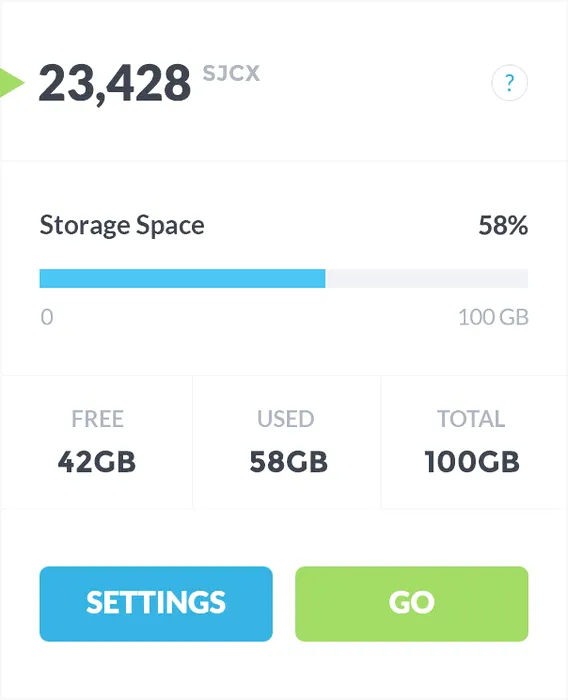
Task: Click the 42GB free value
Action: pos(97,462)
